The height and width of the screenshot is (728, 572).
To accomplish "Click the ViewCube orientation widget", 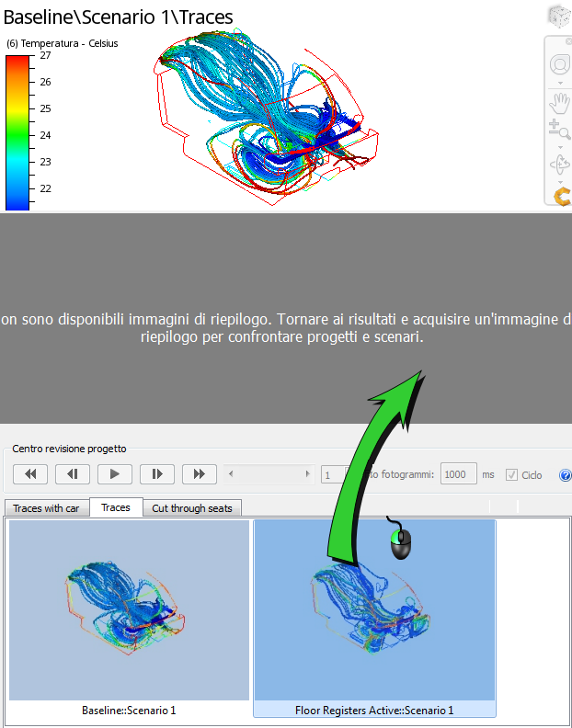I will tap(559, 17).
